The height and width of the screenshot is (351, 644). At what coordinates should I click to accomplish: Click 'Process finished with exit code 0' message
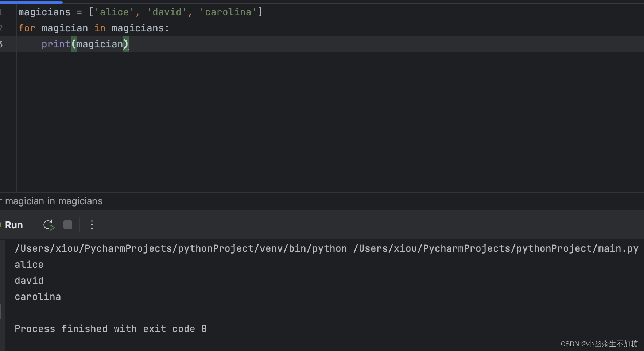111,329
